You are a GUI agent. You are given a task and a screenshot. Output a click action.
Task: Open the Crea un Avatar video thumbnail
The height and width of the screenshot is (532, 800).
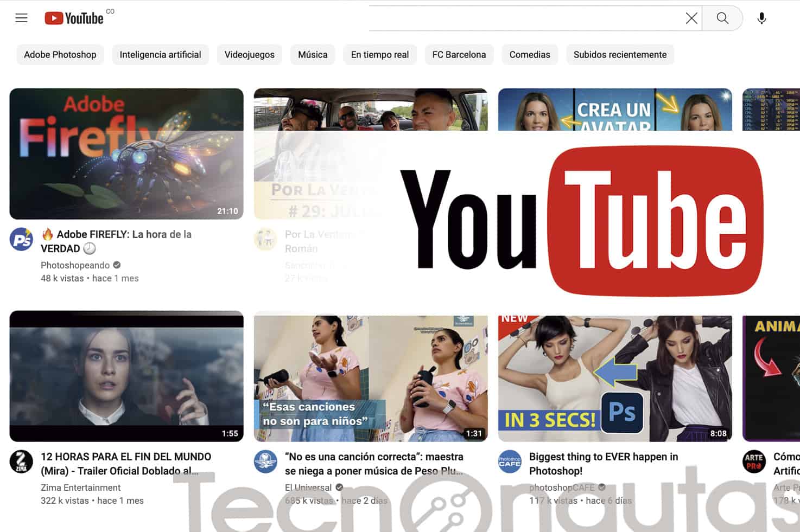615,110
